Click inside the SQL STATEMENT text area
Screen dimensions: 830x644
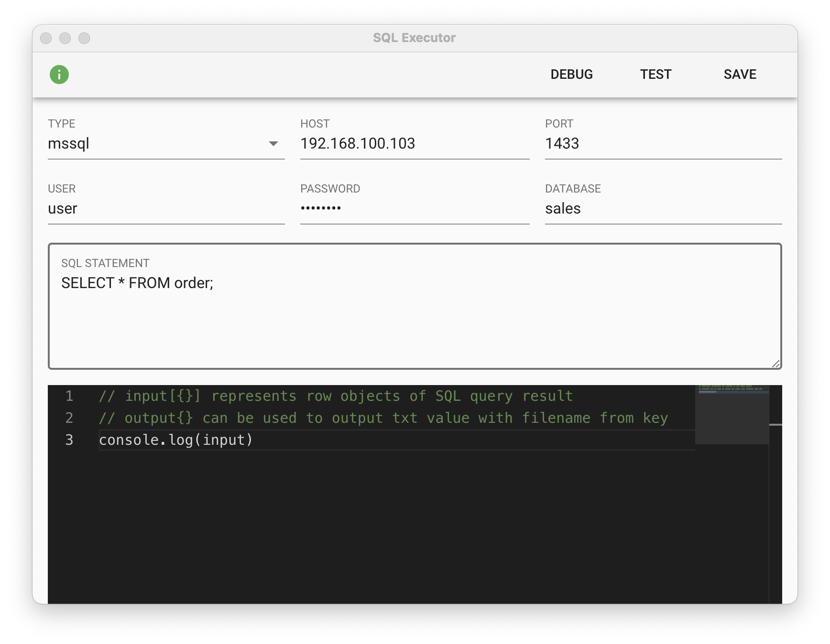tap(414, 320)
